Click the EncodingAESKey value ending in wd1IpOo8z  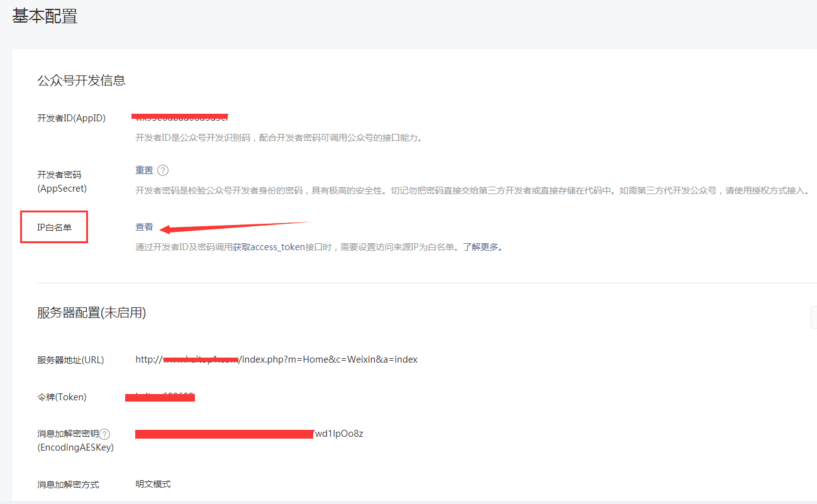(249, 434)
